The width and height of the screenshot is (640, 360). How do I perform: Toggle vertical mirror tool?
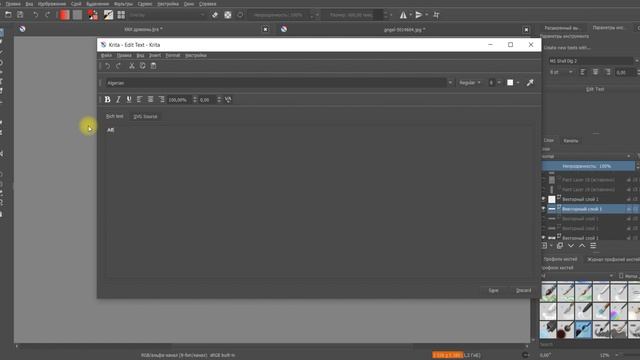click(x=419, y=15)
